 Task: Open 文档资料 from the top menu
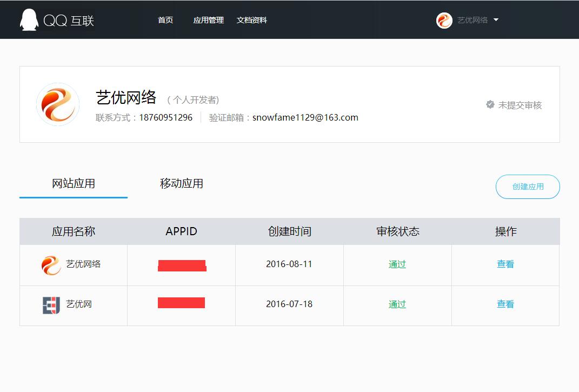coord(252,20)
